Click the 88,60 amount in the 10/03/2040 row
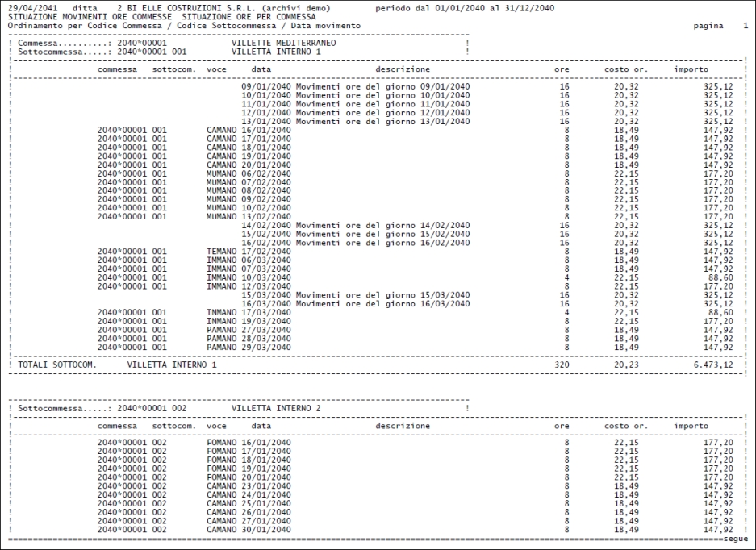The height and width of the screenshot is (550, 756). click(720, 277)
